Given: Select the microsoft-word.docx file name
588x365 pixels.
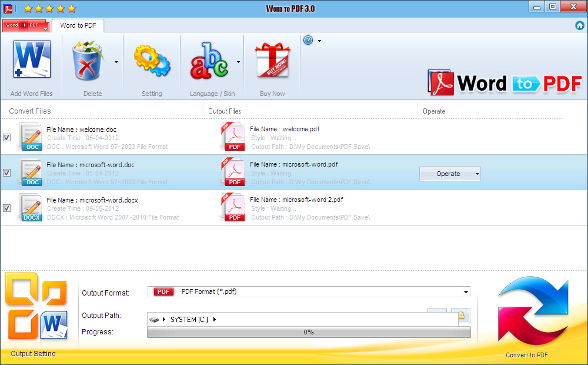Looking at the screenshot, I should pos(92,200).
